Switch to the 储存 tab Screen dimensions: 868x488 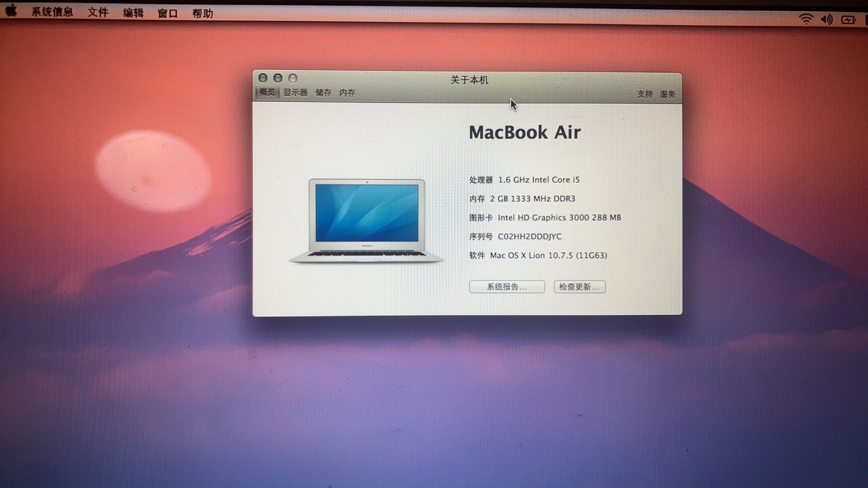[x=323, y=93]
